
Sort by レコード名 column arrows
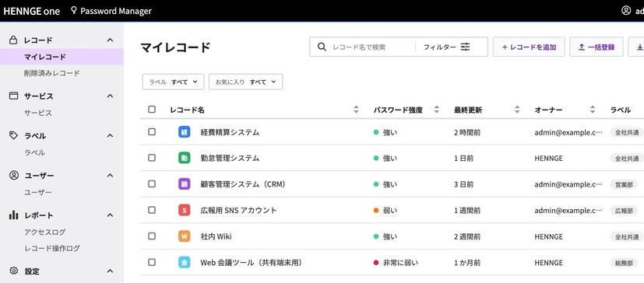tap(356, 110)
